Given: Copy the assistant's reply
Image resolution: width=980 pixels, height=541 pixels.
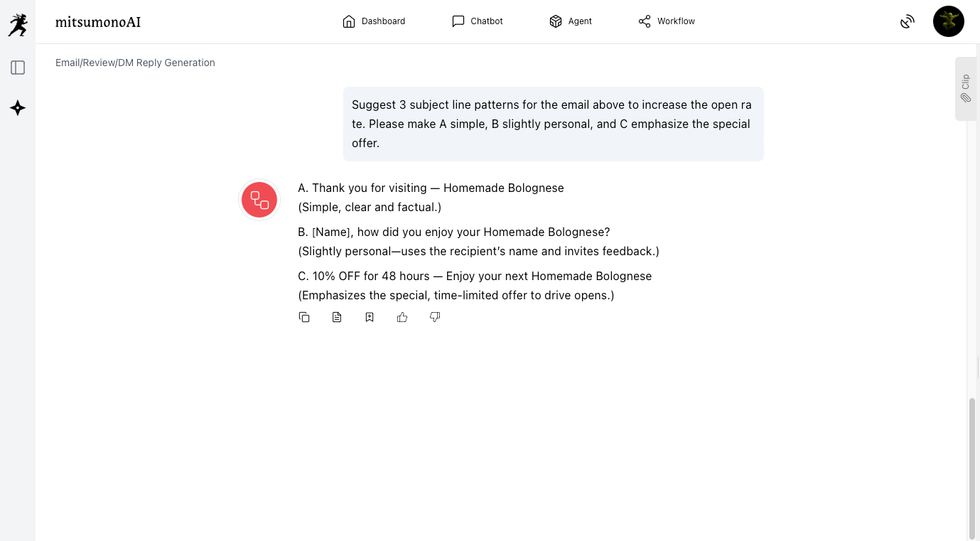Looking at the screenshot, I should coord(304,317).
